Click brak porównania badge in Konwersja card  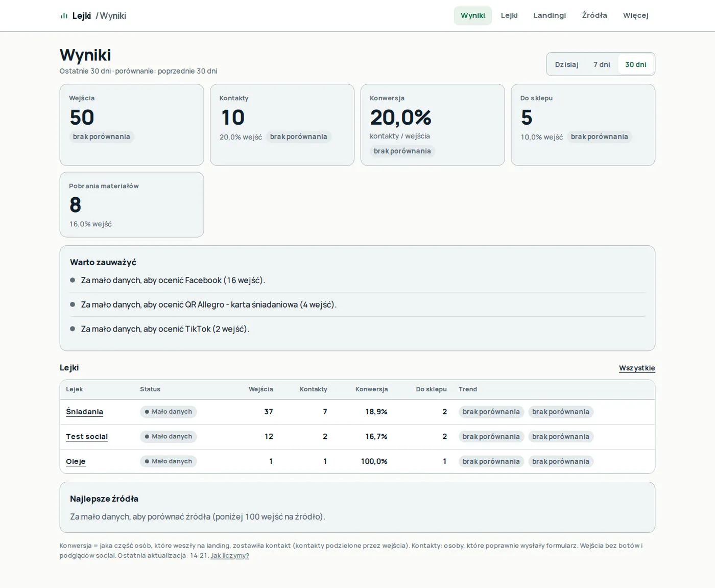coord(402,151)
